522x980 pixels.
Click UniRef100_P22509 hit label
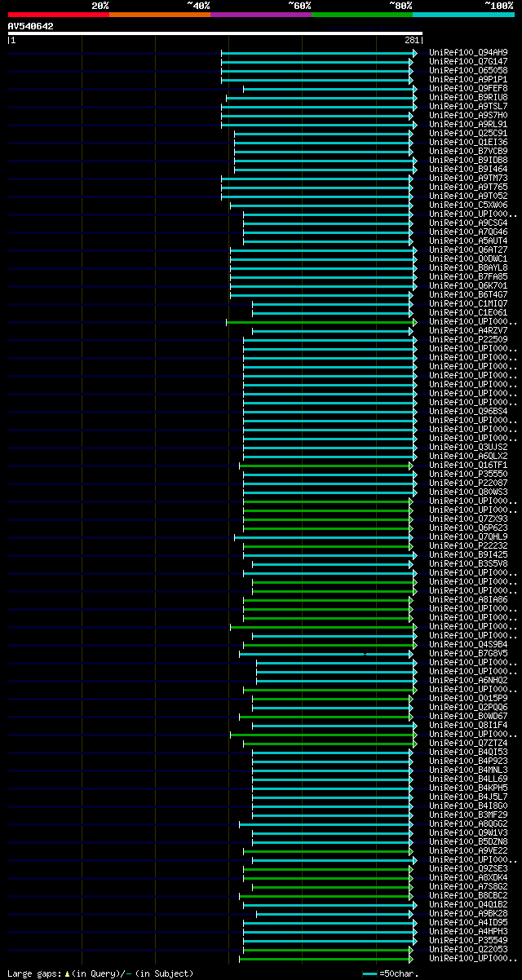tap(468, 339)
